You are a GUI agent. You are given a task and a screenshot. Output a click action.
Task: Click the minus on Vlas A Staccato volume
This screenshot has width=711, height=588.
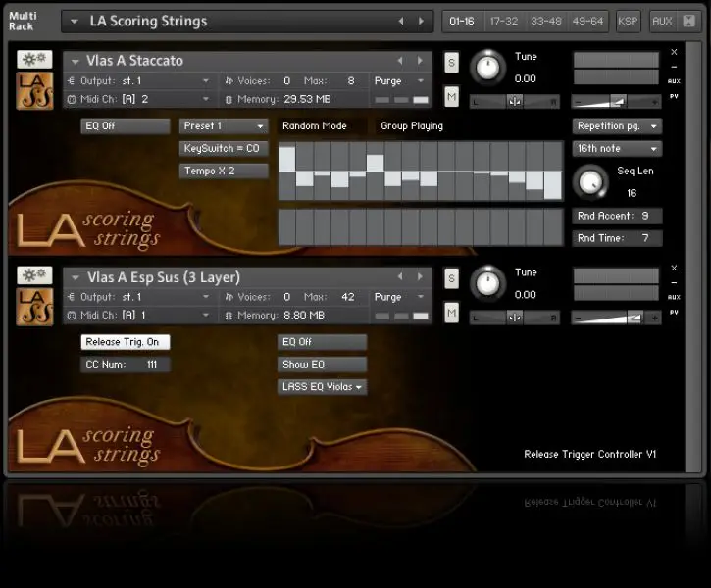pyautogui.click(x=579, y=102)
